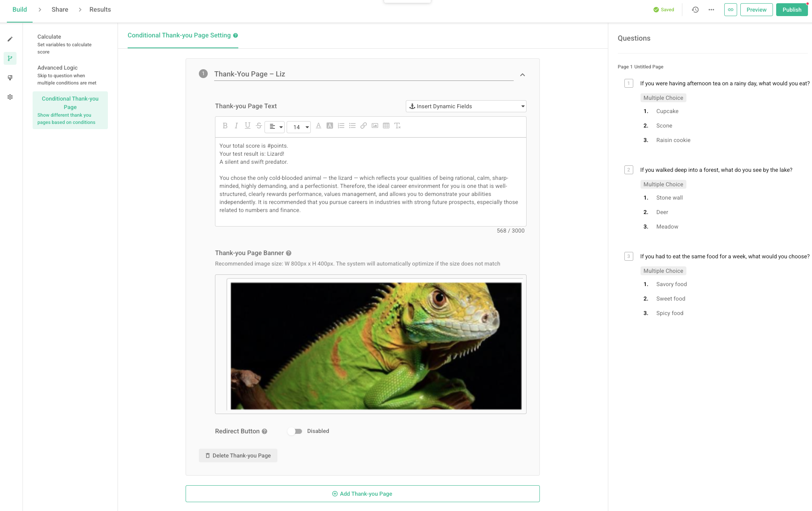Insert a link using link icon
This screenshot has width=812, height=511.
point(364,126)
